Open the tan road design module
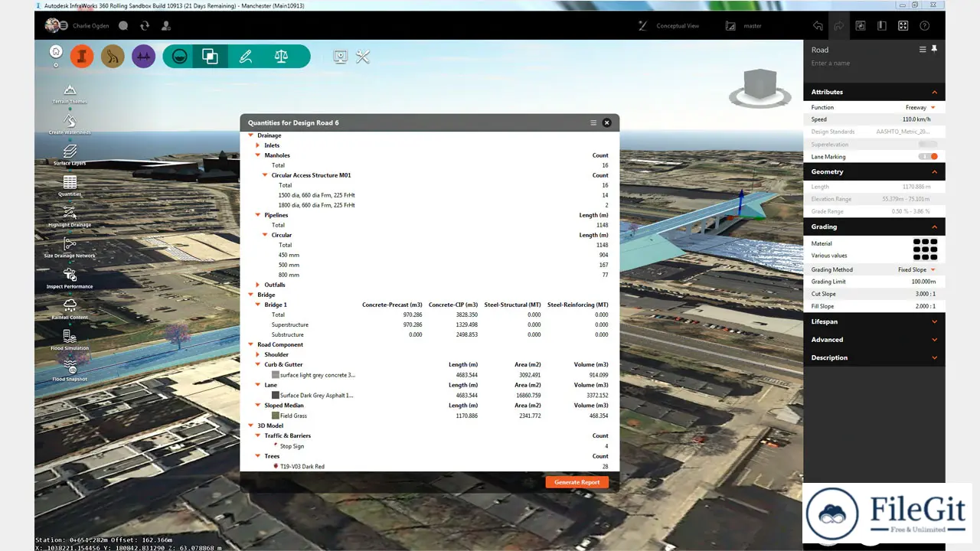Image resolution: width=980 pixels, height=551 pixels. point(113,56)
